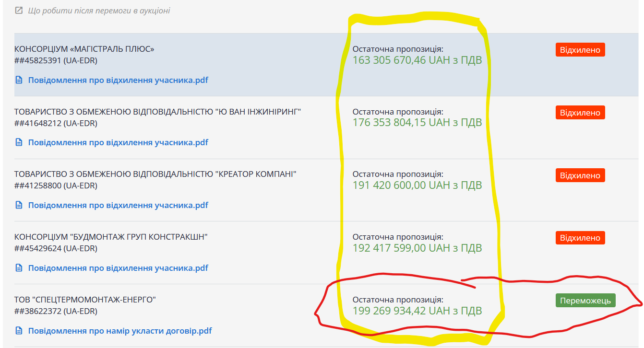Open БУДМОНТАЖ ГРУП КОНСТРАКШН rejection notice PDF
The height and width of the screenshot is (348, 644).
click(118, 268)
